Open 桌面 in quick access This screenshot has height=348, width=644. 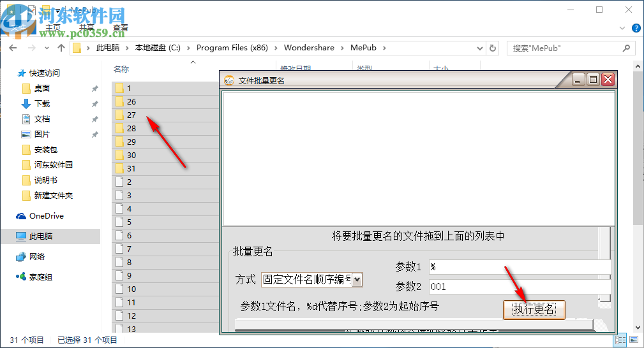point(42,88)
